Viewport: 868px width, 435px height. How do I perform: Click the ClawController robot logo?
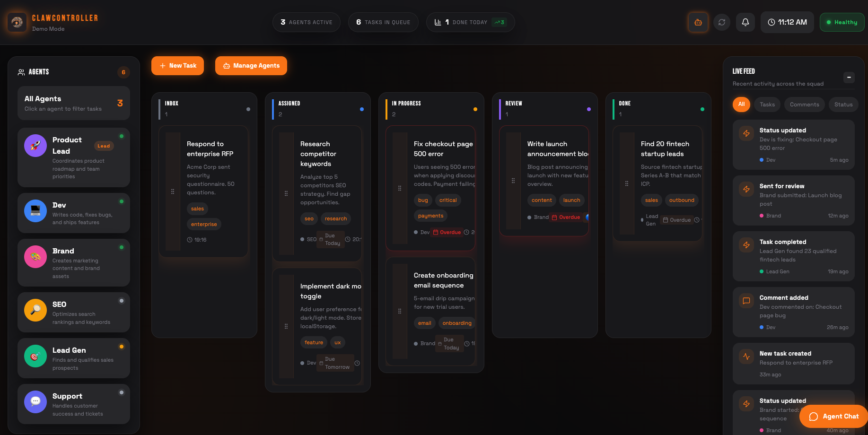[17, 22]
